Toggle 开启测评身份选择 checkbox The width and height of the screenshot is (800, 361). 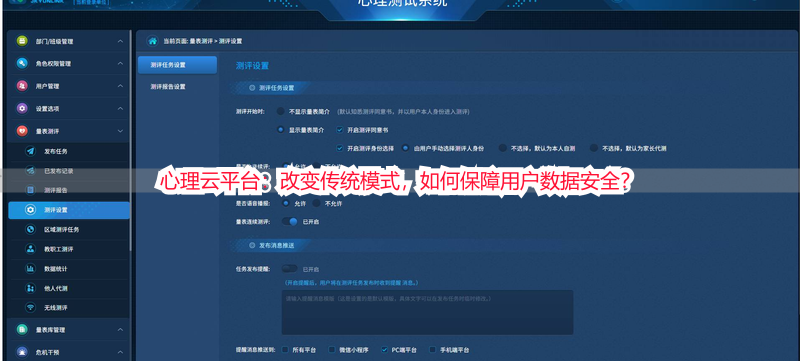coord(340,148)
